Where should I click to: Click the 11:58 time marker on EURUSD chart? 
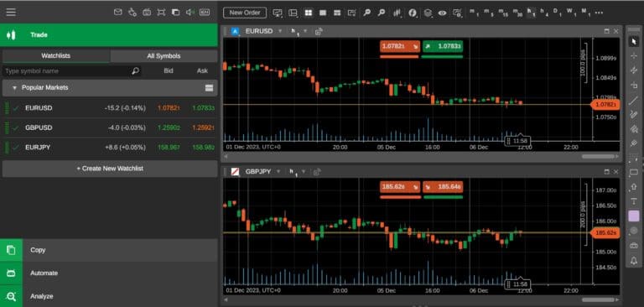pos(517,141)
